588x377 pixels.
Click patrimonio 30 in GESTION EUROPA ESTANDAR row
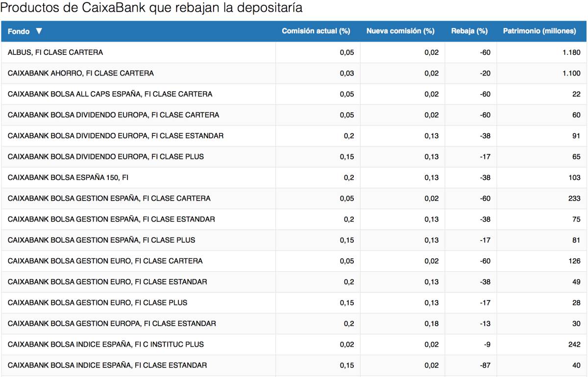(576, 324)
